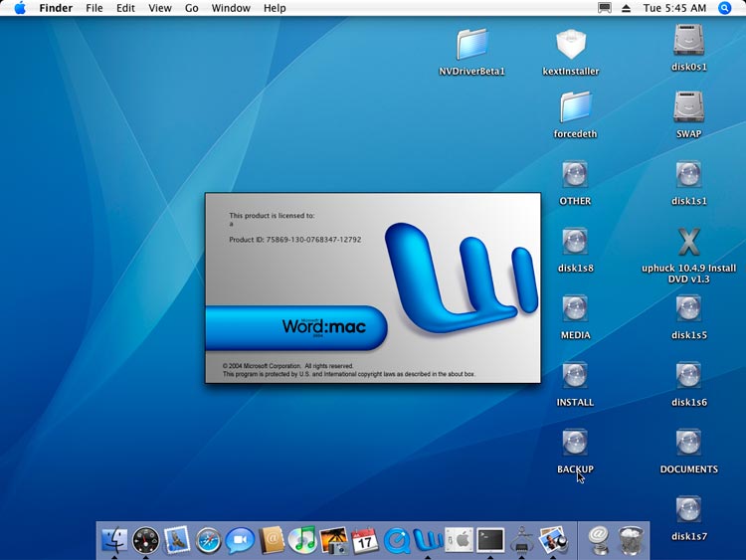The width and height of the screenshot is (746, 560).
Task: Open Spotlight search in menu bar
Action: pos(724,8)
